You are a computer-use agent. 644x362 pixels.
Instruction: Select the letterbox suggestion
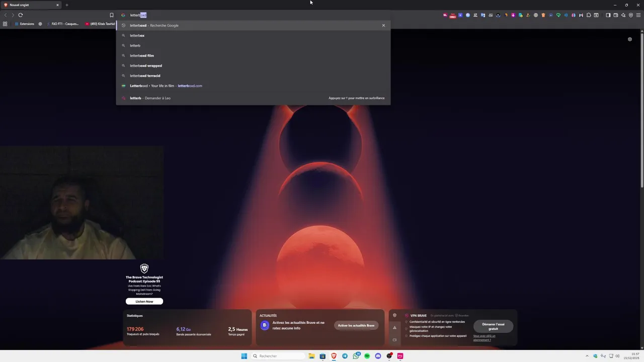click(x=253, y=35)
